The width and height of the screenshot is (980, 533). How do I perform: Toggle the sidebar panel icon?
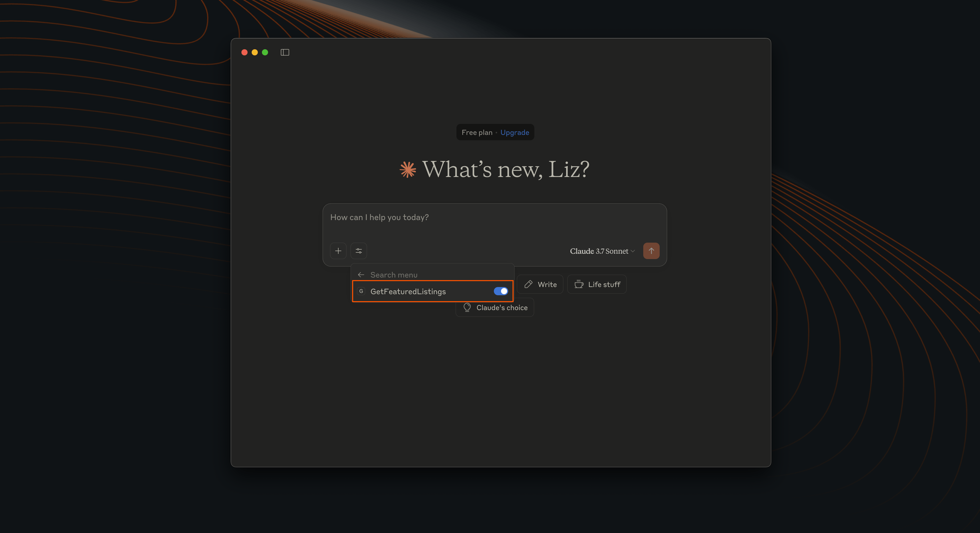(285, 52)
